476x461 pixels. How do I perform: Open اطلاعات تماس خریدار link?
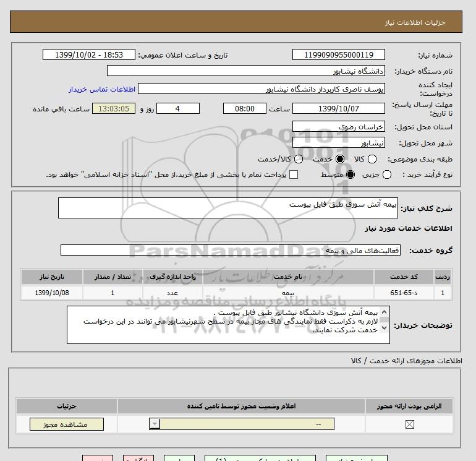tap(102, 89)
